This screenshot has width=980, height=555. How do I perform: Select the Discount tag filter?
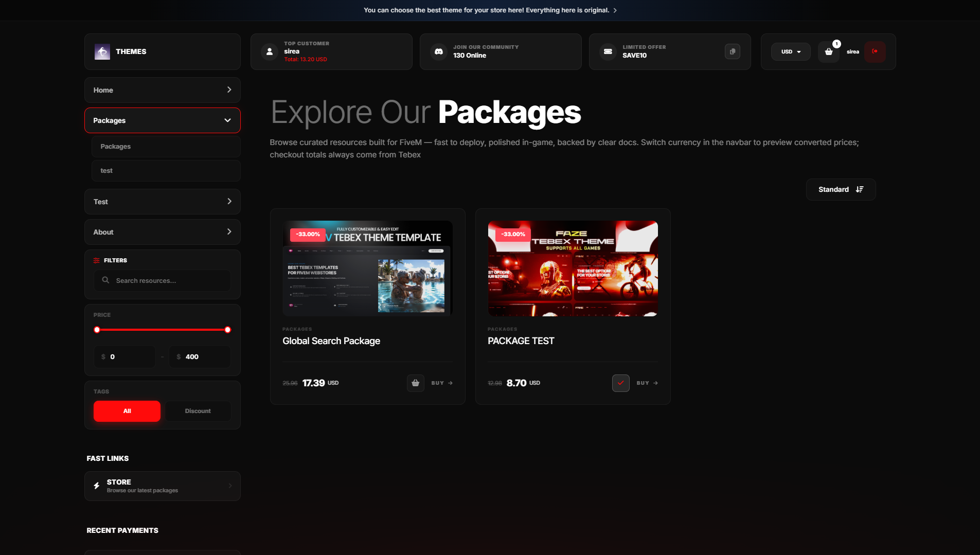(x=198, y=411)
